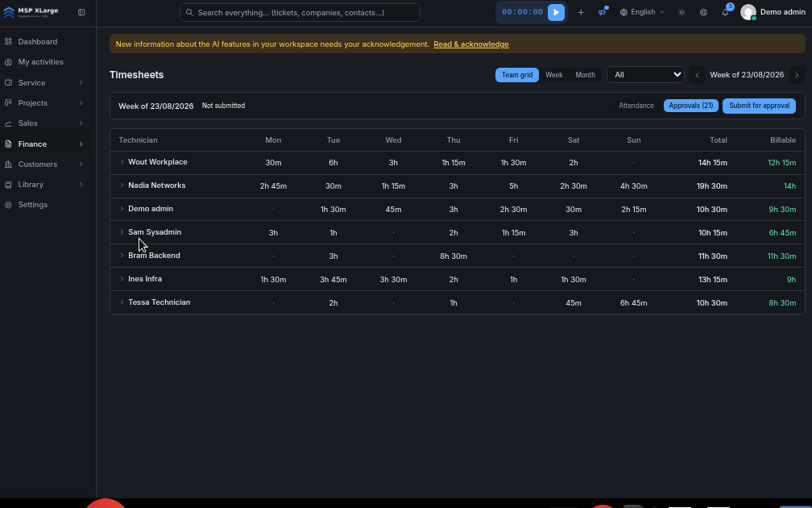The height and width of the screenshot is (508, 812).
Task: Go to next week arrow
Action: 797,75
